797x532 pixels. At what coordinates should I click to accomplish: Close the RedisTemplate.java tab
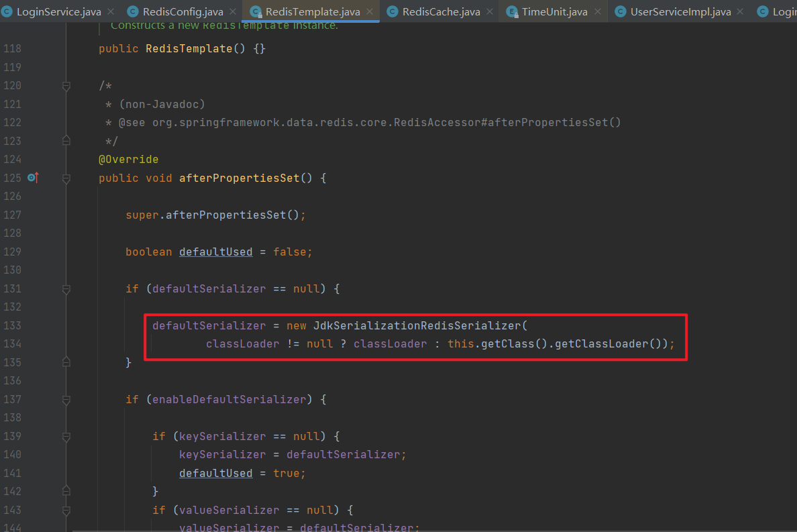[x=370, y=11]
